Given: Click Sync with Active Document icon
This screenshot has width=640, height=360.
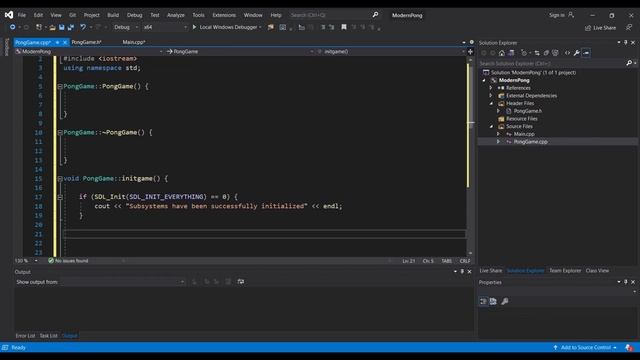Looking at the screenshot, I should [x=537, y=53].
